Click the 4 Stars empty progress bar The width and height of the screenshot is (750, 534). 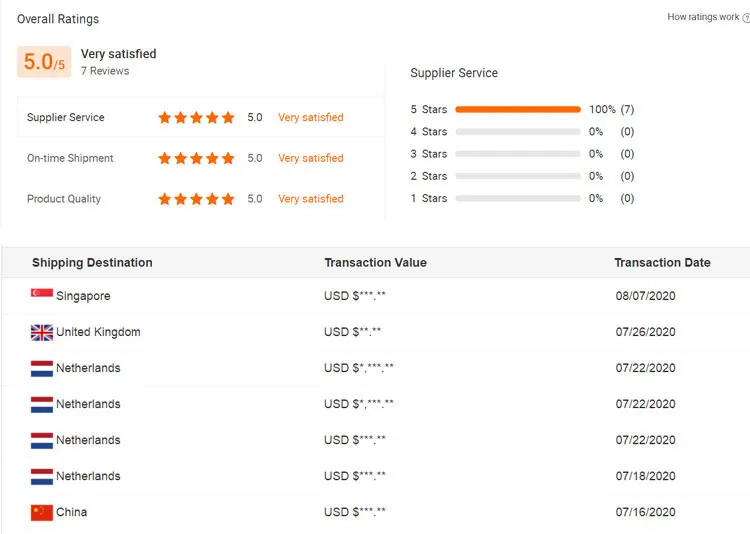(518, 132)
